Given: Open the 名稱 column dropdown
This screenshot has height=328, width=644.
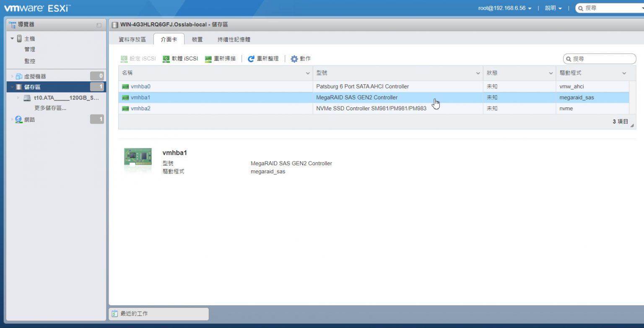Looking at the screenshot, I should click(x=307, y=73).
